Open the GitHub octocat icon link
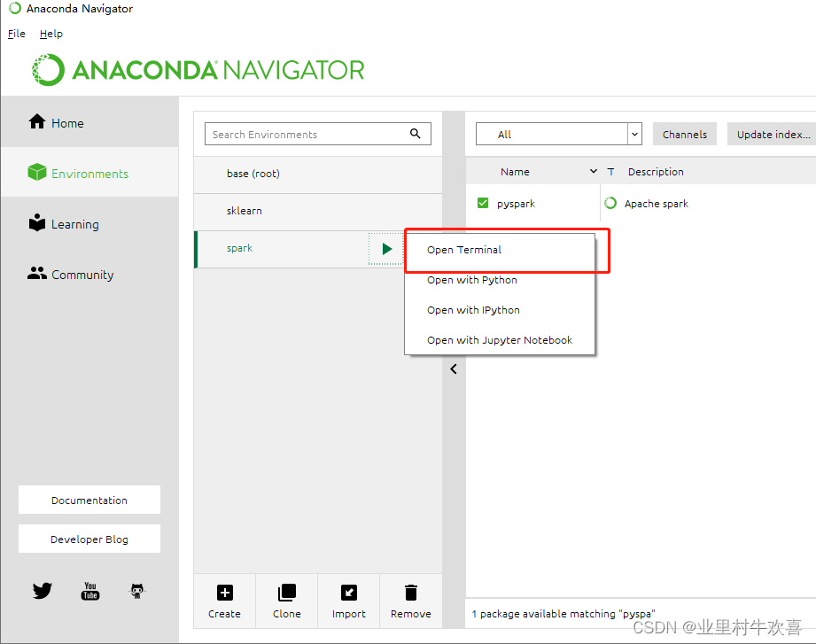This screenshot has width=816, height=644. [137, 591]
